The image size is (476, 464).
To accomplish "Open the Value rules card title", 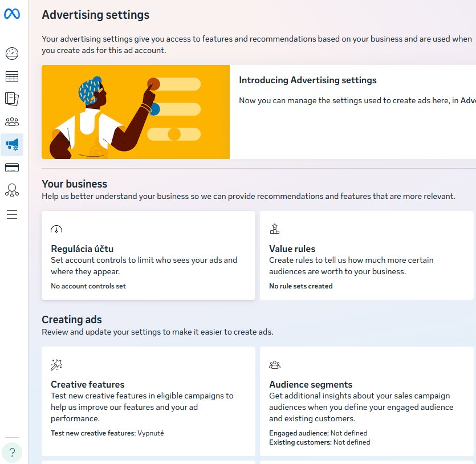I will point(292,249).
